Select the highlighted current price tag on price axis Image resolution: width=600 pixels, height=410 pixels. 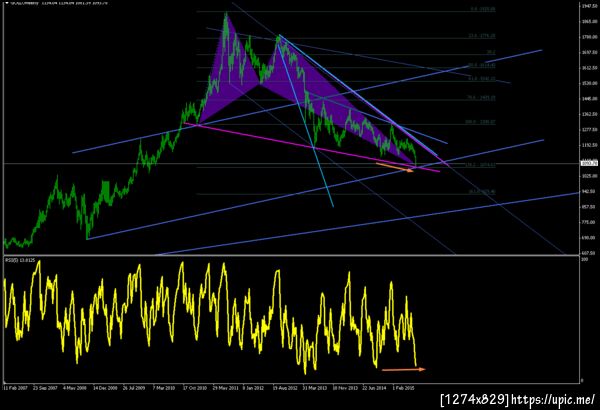pos(589,163)
